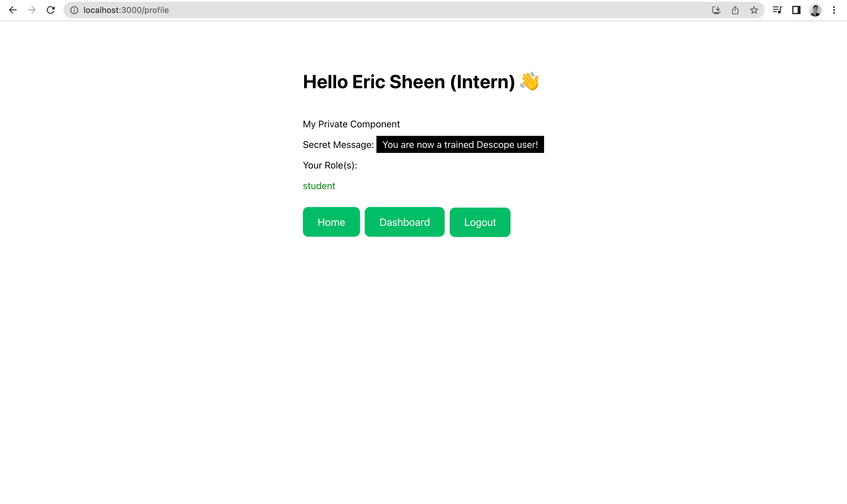
Task: Bookmark this page with the star icon
Action: pos(754,10)
